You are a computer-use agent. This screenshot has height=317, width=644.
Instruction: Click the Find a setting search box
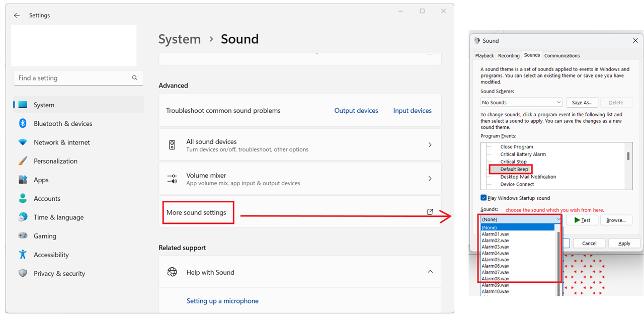78,78
